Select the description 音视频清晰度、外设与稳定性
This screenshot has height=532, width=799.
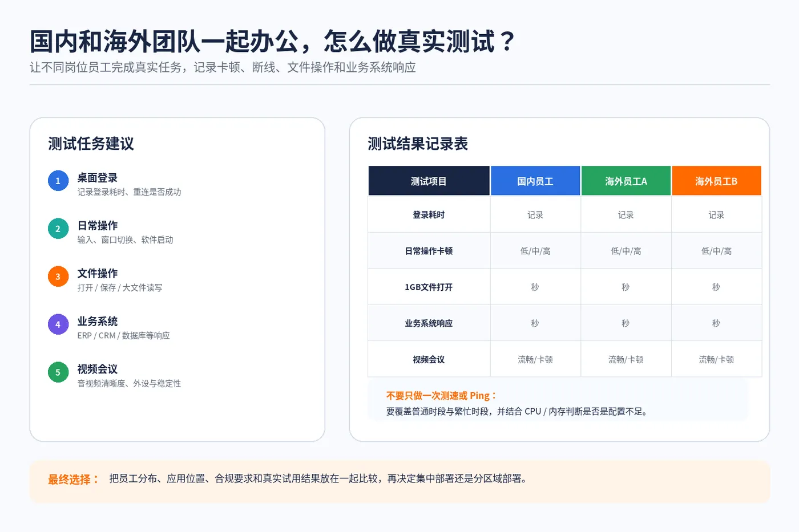(x=129, y=384)
